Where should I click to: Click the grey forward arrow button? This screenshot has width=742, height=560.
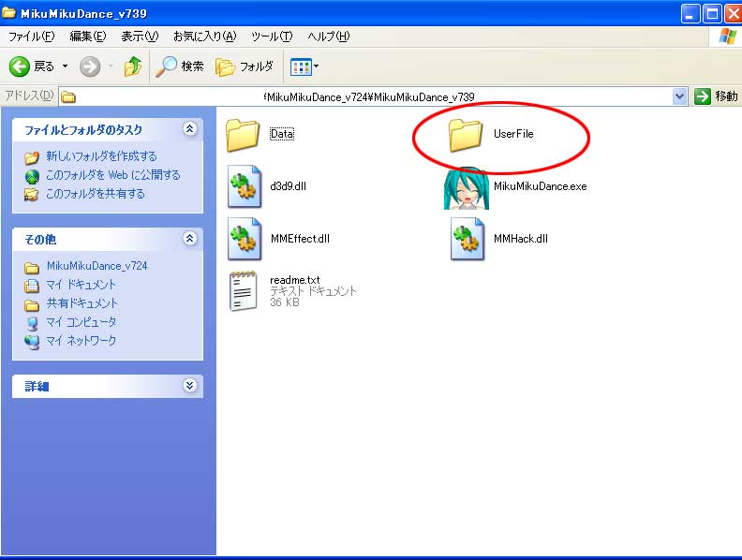tap(90, 66)
